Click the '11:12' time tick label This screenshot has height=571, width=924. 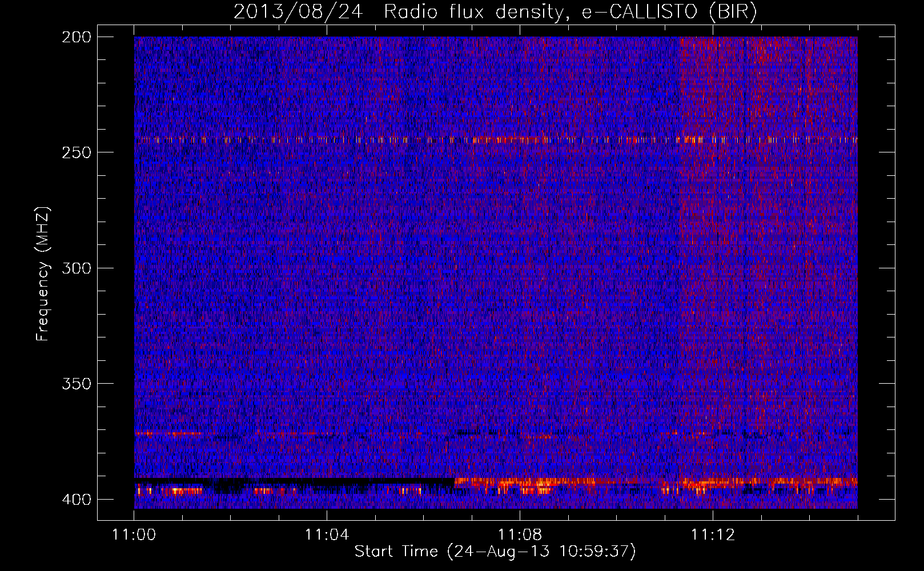coord(713,535)
